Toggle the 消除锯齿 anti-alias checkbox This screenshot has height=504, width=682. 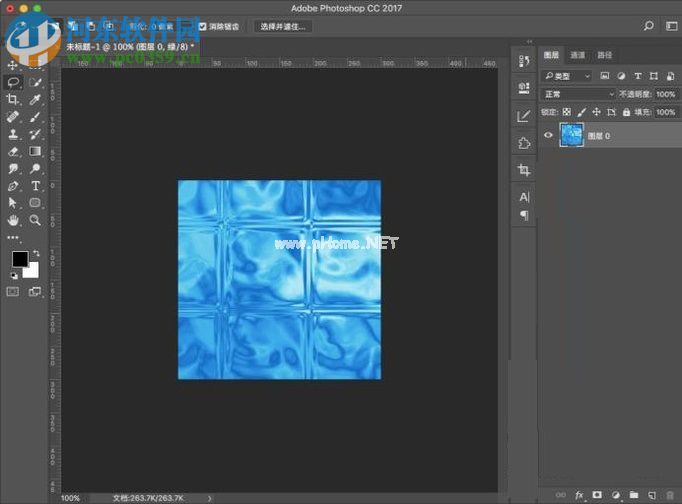pos(203,26)
